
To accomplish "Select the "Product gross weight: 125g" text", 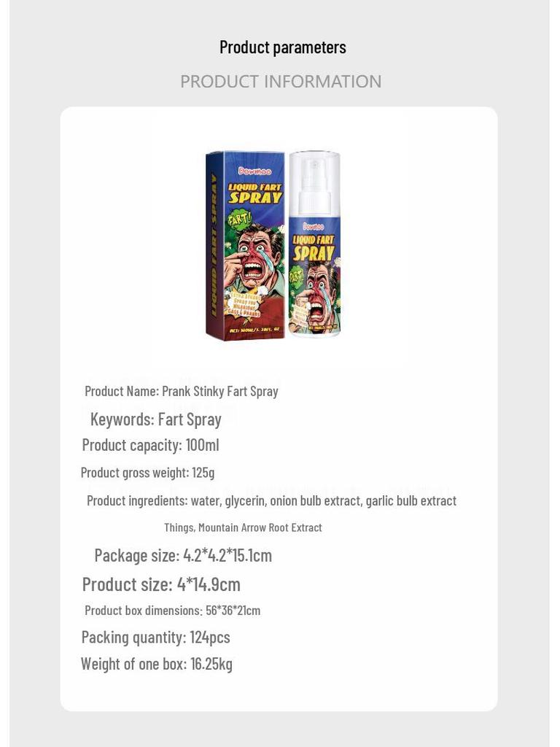I will [147, 473].
